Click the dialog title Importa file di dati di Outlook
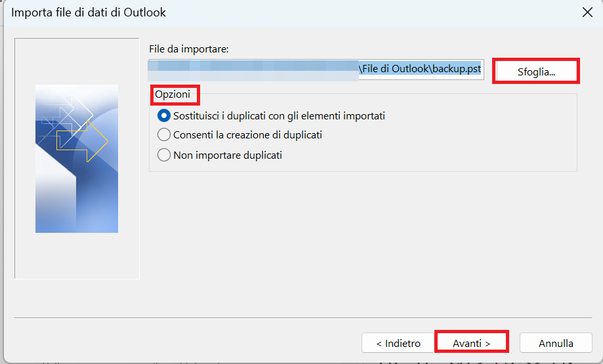This screenshot has width=603, height=364. (89, 12)
